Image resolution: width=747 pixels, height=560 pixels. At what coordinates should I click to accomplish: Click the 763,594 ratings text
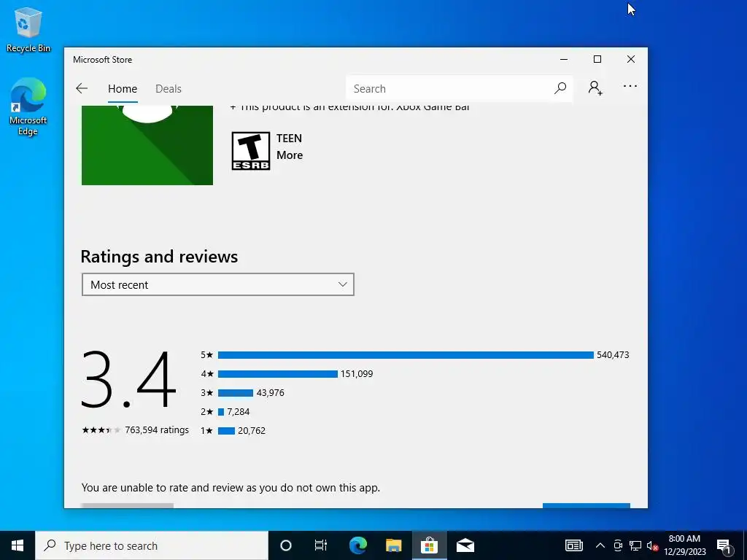click(x=157, y=430)
